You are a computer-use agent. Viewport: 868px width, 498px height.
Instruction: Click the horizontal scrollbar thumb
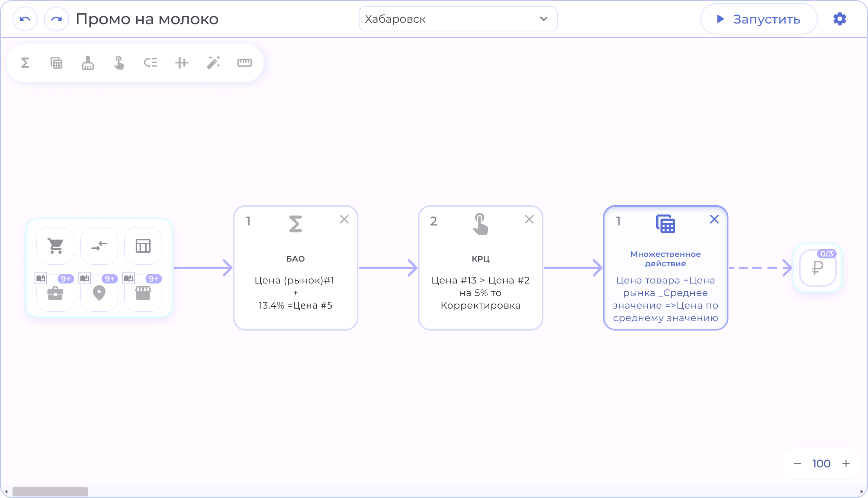coord(50,492)
